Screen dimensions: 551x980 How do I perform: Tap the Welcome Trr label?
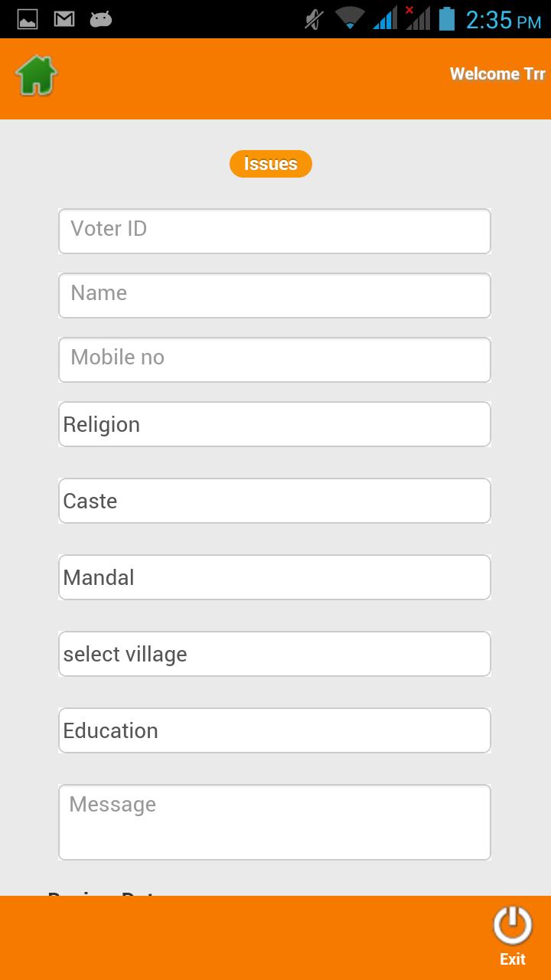click(497, 74)
